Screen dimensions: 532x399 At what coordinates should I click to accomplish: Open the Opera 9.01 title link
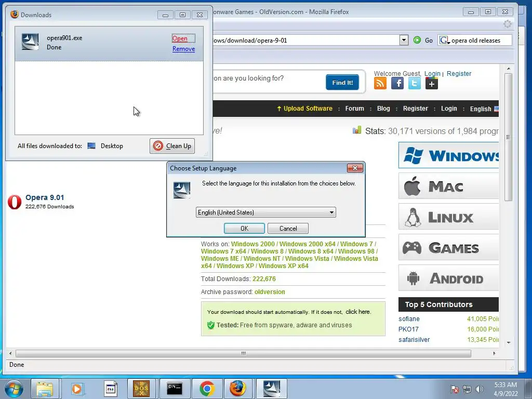45,197
